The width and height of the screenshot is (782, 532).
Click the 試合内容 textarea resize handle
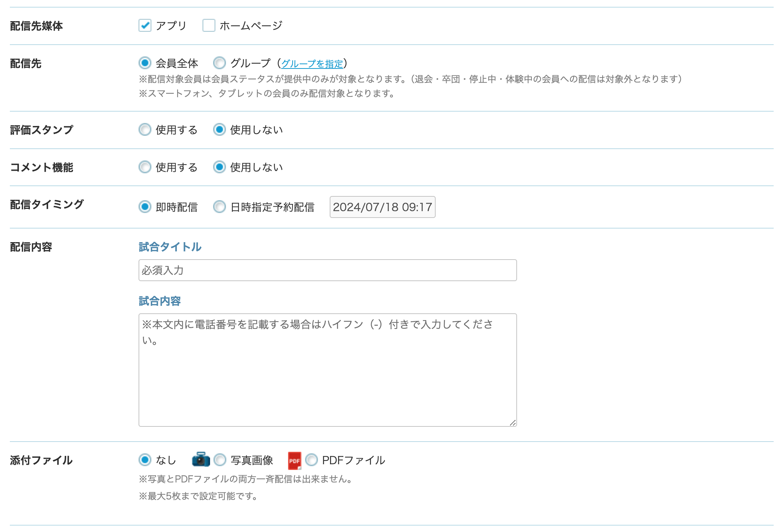click(513, 423)
